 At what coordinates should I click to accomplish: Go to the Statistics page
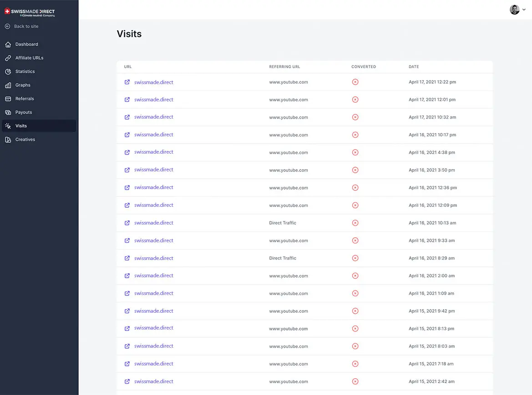pyautogui.click(x=25, y=71)
